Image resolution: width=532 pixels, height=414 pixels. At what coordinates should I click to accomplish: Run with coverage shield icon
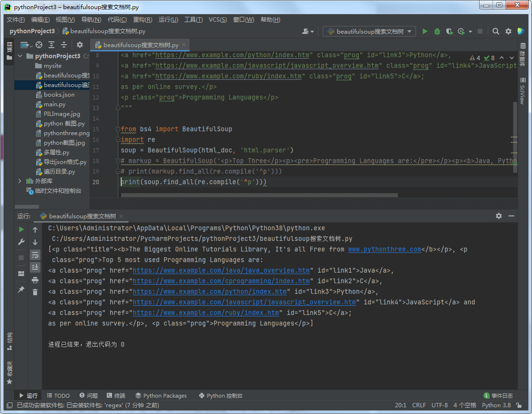click(x=449, y=32)
